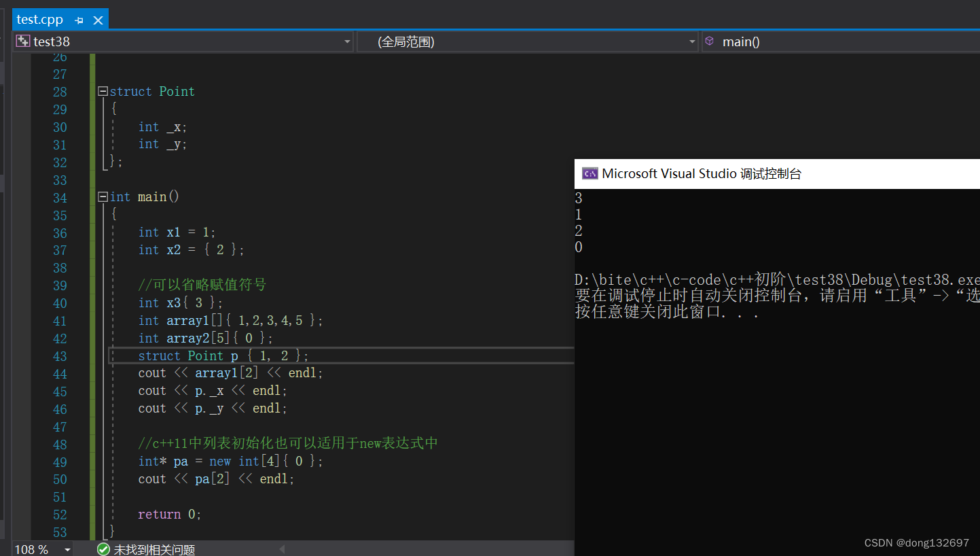The image size is (980, 556).
Task: Collapse the struct Point block
Action: tap(103, 91)
